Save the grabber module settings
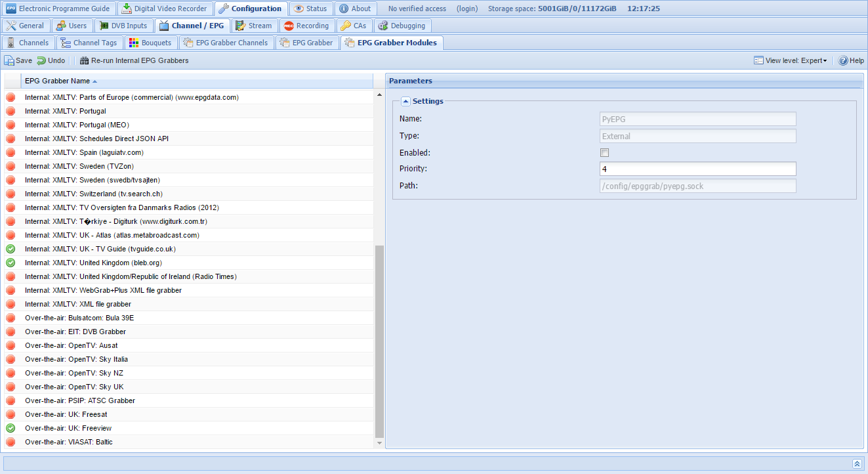Image resolution: width=868 pixels, height=474 pixels. 18,60
